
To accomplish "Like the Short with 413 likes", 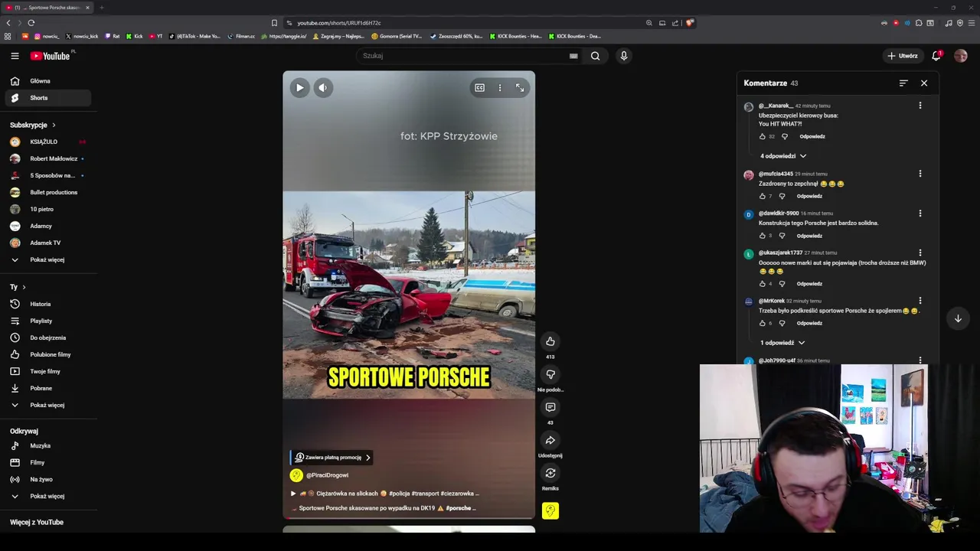I will [x=550, y=341].
